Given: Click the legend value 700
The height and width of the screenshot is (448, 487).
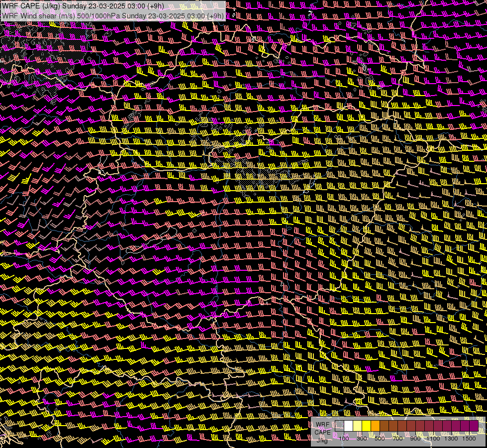Looking at the screenshot, I should coord(397,439).
